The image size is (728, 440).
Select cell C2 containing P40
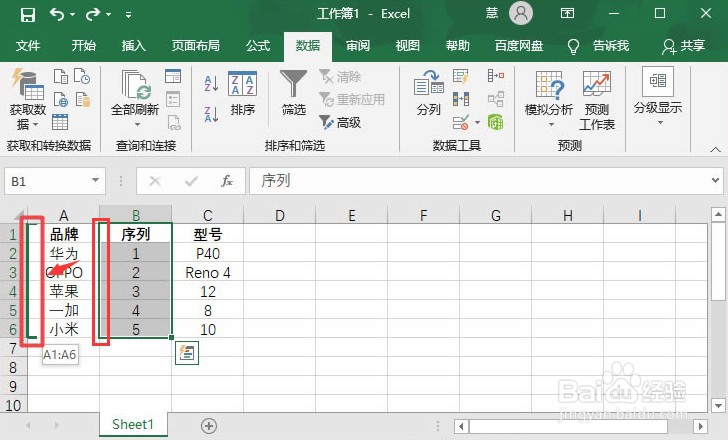click(x=208, y=253)
